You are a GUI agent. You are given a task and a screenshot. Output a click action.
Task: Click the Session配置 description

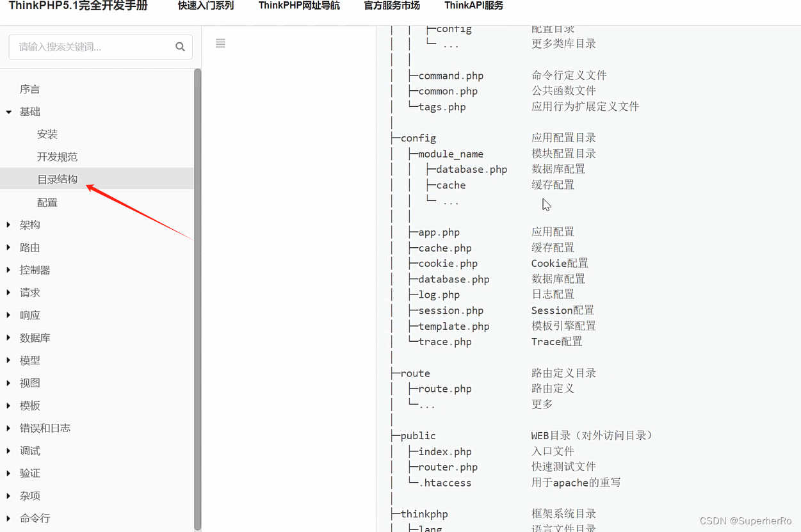[562, 310]
